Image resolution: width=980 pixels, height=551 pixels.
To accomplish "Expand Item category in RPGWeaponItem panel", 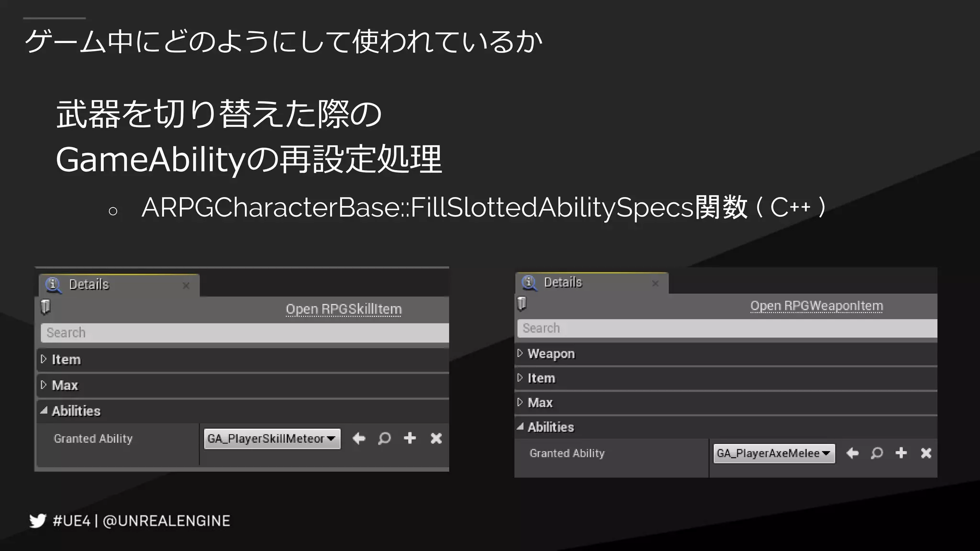I will click(x=520, y=378).
